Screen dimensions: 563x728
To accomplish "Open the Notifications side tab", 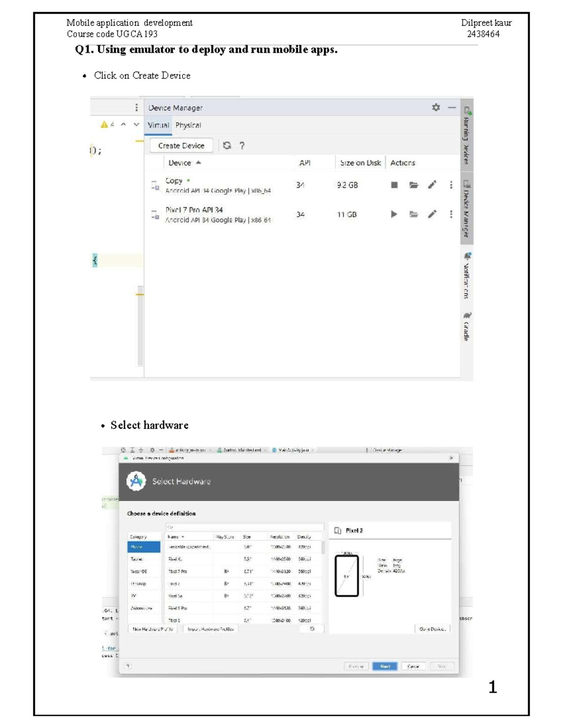I will click(467, 276).
